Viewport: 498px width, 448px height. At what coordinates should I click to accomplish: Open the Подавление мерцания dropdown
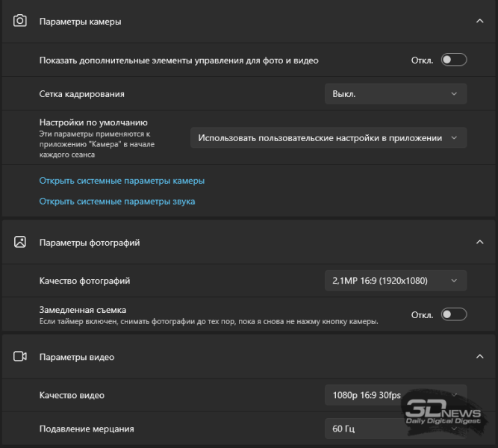click(396, 429)
